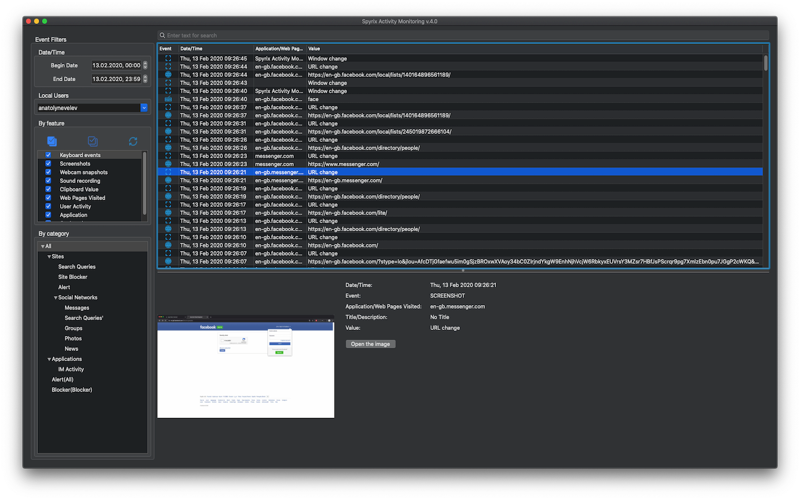Select globe icon of 09:26:31 facebook URL row

tap(168, 132)
